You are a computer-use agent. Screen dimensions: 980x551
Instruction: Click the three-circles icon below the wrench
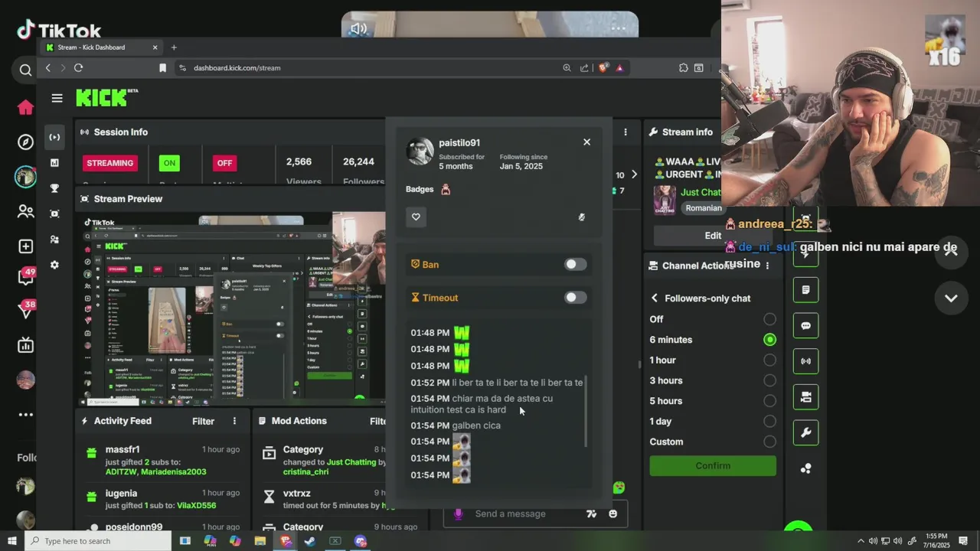[805, 468]
